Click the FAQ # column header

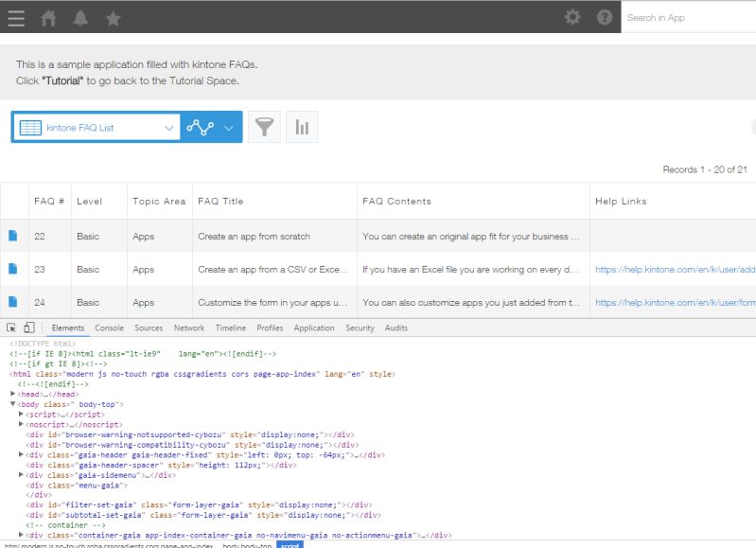coord(49,202)
